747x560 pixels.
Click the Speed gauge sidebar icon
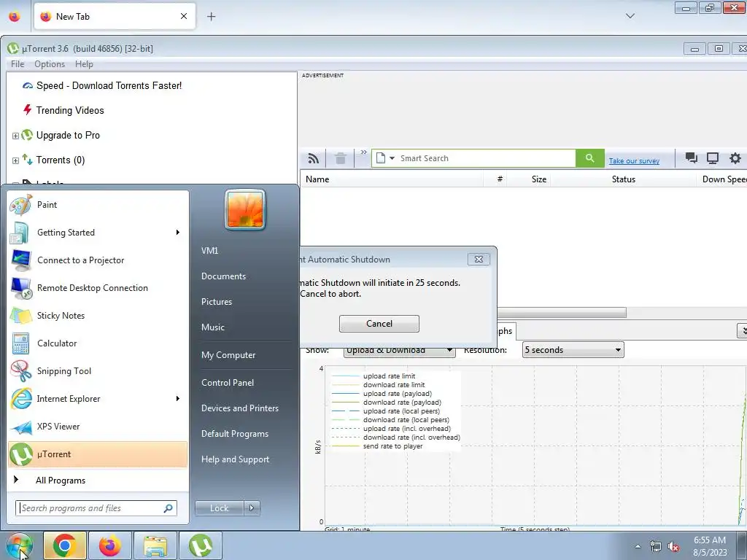[x=28, y=86]
